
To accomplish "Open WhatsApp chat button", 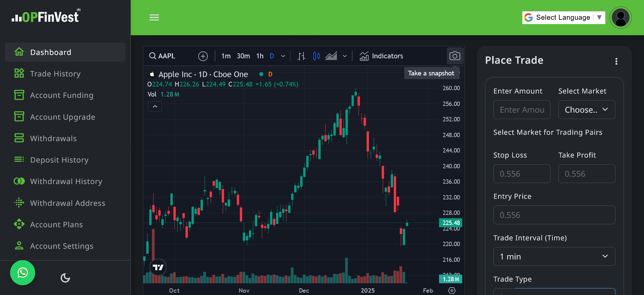I will (22, 273).
